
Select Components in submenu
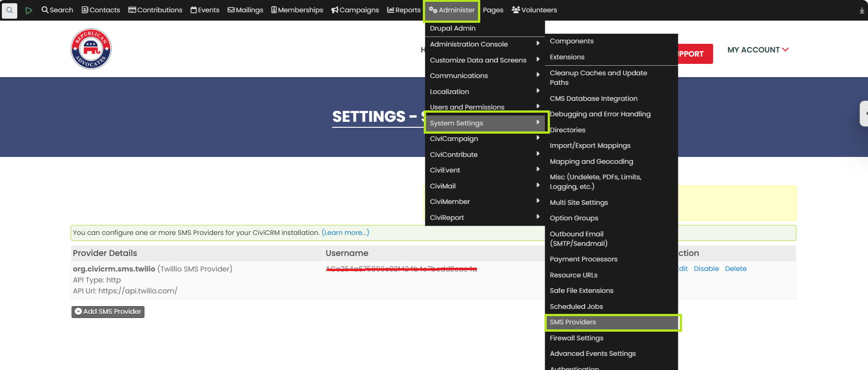pyautogui.click(x=611, y=41)
